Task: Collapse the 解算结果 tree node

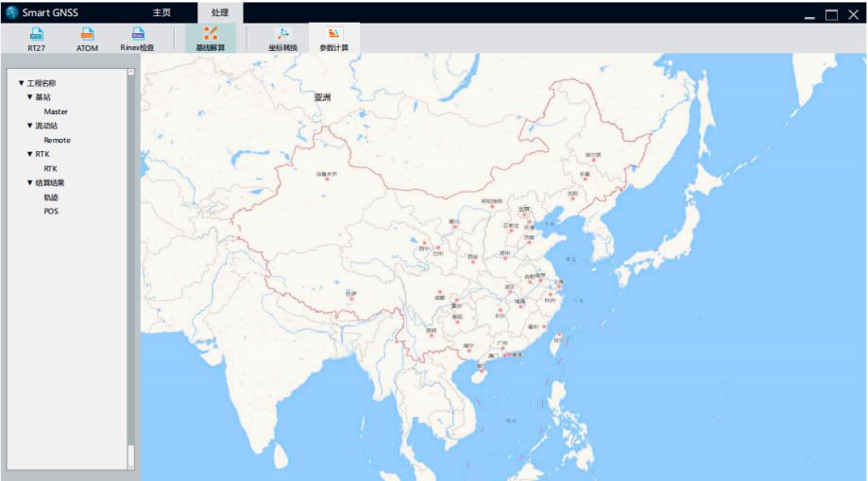Action: tap(29, 182)
